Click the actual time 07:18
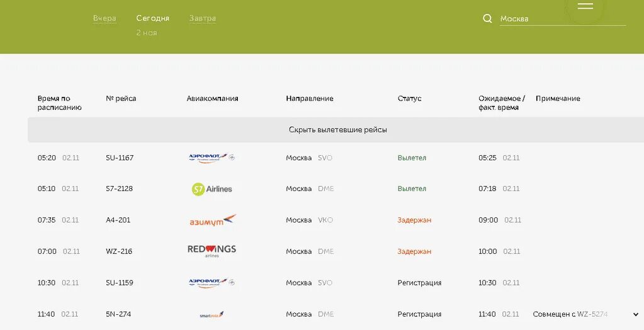The width and height of the screenshot is (644, 330). (x=487, y=189)
